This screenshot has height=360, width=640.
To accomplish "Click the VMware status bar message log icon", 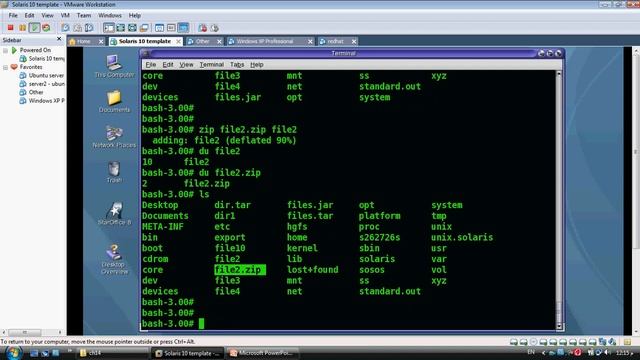I will tap(627, 342).
